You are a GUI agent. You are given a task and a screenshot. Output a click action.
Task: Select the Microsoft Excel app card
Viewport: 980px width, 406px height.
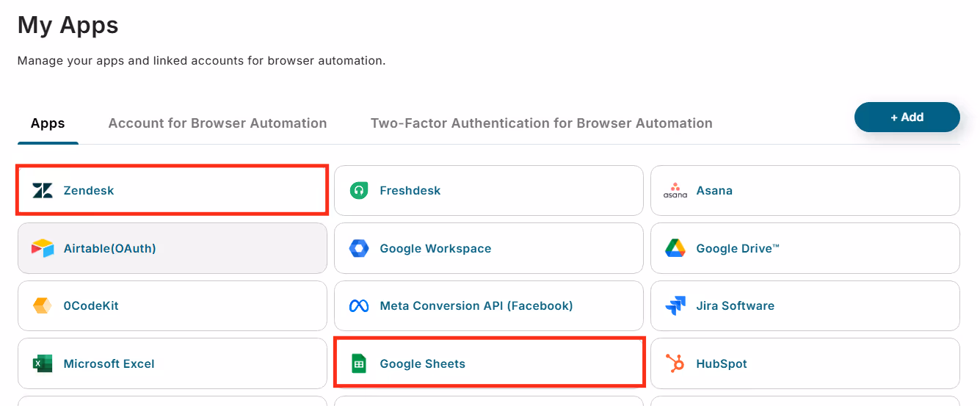(x=173, y=363)
